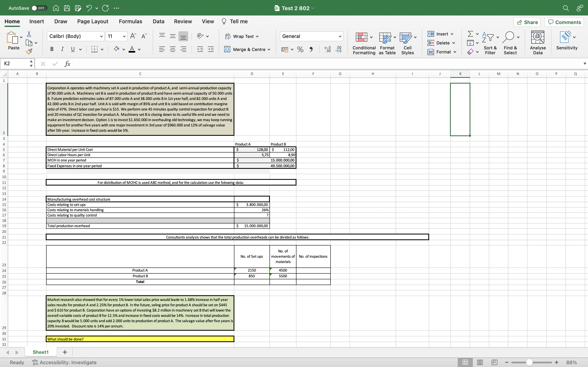Viewport: 588px width, 367px height.
Task: Open the Comments panel
Action: pyautogui.click(x=564, y=22)
